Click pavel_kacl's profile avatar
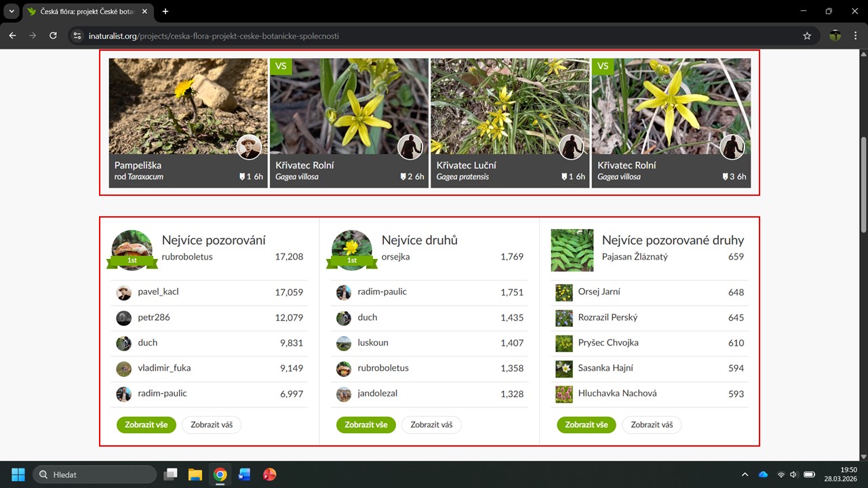Screen dimensions: 868x488 tap(123, 292)
